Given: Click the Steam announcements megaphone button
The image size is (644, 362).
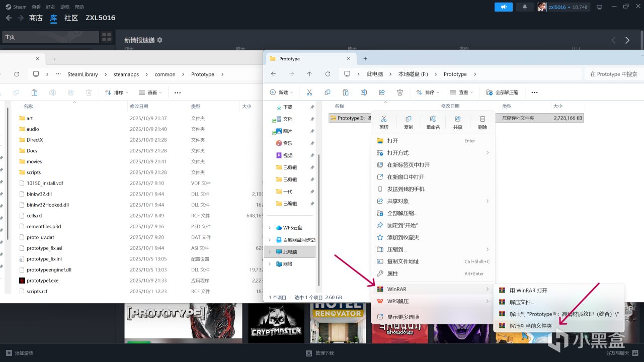Looking at the screenshot, I should pyautogui.click(x=503, y=7).
